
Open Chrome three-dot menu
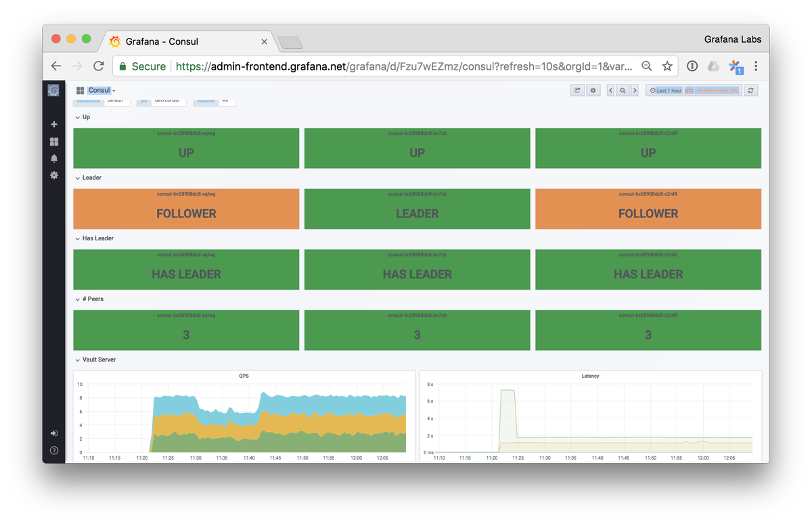(756, 66)
